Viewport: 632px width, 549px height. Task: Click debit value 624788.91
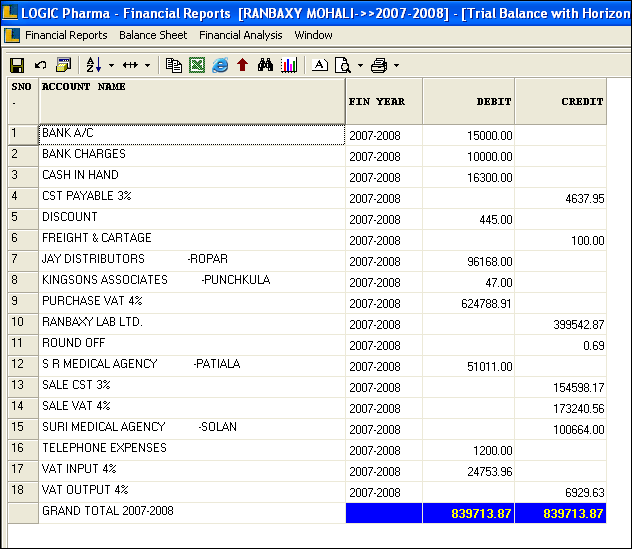click(x=486, y=303)
